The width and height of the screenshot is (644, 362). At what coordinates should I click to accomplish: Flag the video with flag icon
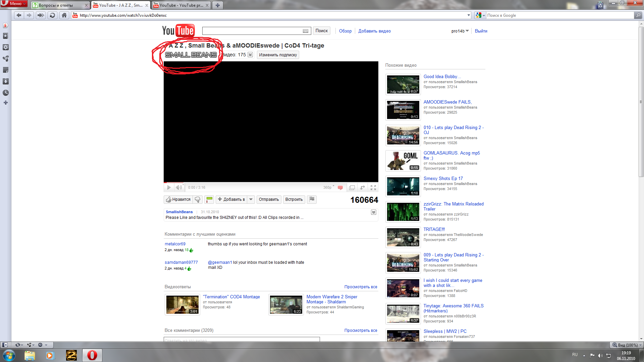312,199
